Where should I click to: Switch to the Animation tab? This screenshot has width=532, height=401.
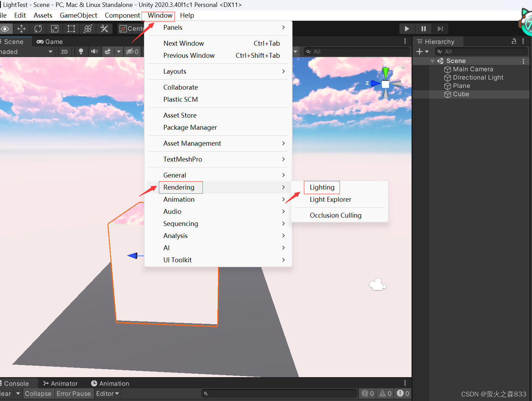pyautogui.click(x=110, y=384)
